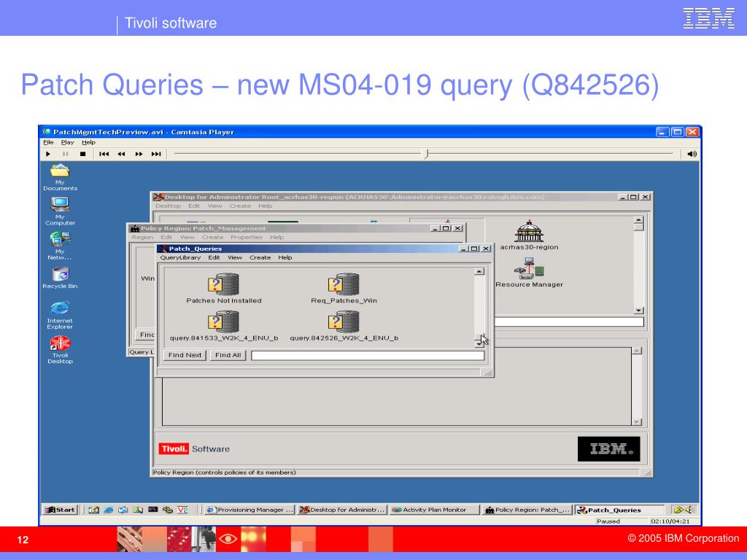Click the Find All button
This screenshot has height=560, width=747.
click(x=228, y=355)
